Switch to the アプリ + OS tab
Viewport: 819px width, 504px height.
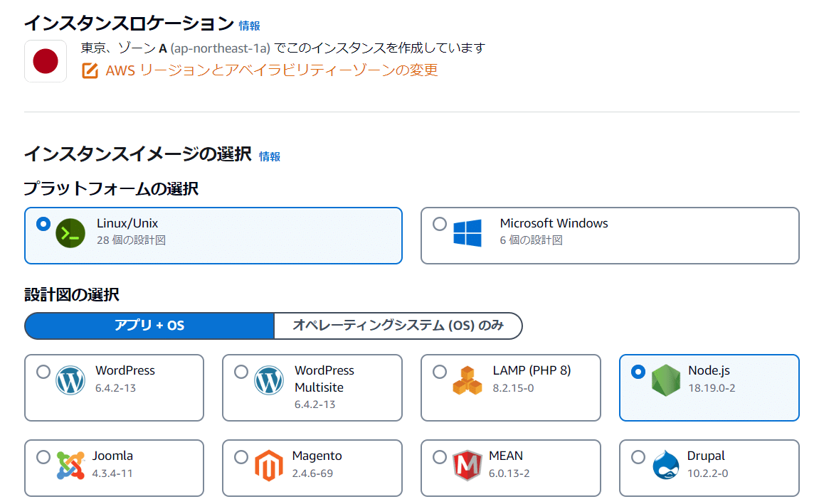[x=149, y=326]
